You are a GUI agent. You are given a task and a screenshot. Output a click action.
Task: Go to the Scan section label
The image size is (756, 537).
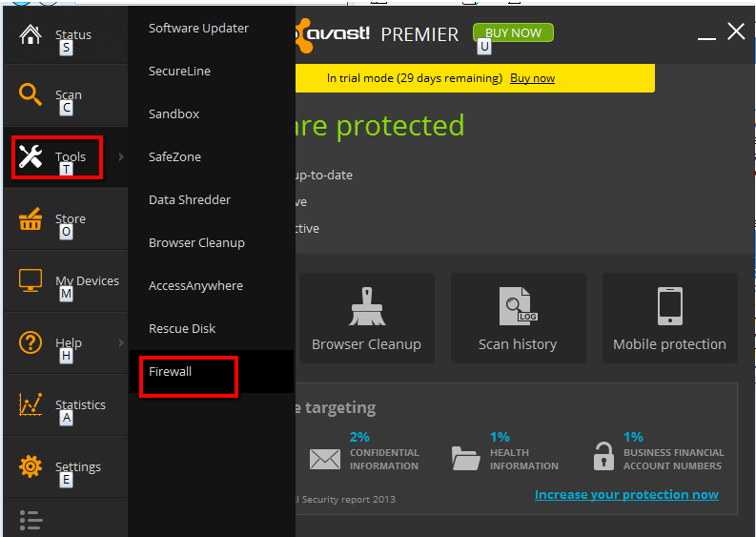(x=69, y=94)
